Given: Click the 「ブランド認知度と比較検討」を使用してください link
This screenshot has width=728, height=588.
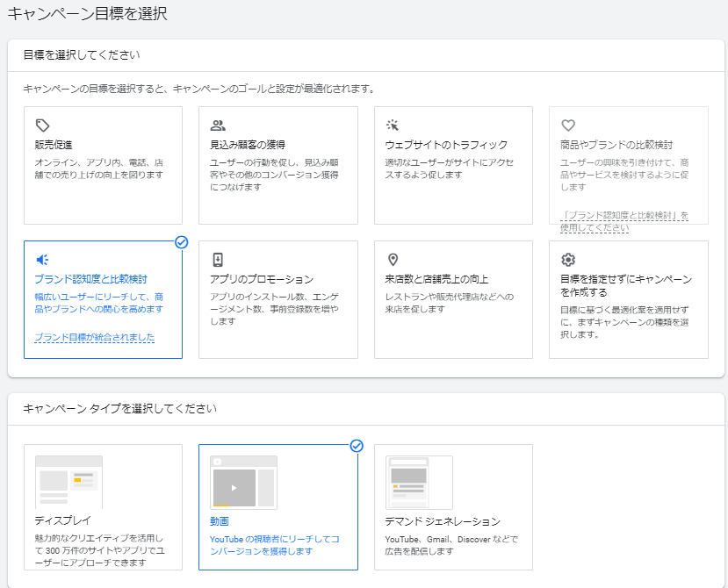Looking at the screenshot, I should coord(624,221).
